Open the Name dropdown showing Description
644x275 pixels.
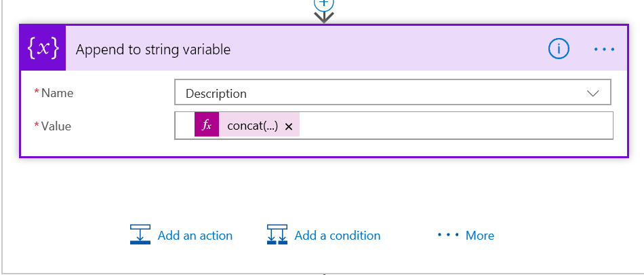pos(380,93)
